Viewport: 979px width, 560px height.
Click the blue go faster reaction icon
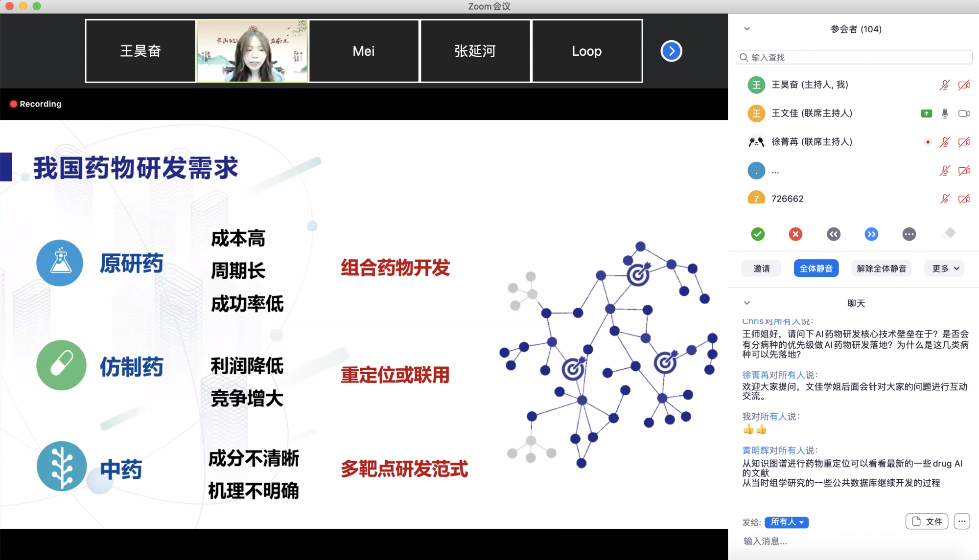point(871,234)
